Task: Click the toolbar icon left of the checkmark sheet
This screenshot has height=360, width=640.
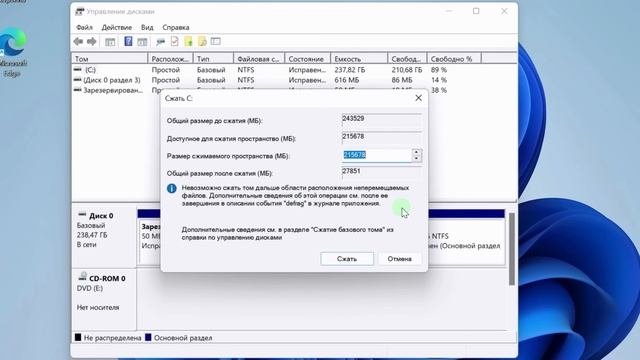Action: tap(160, 42)
